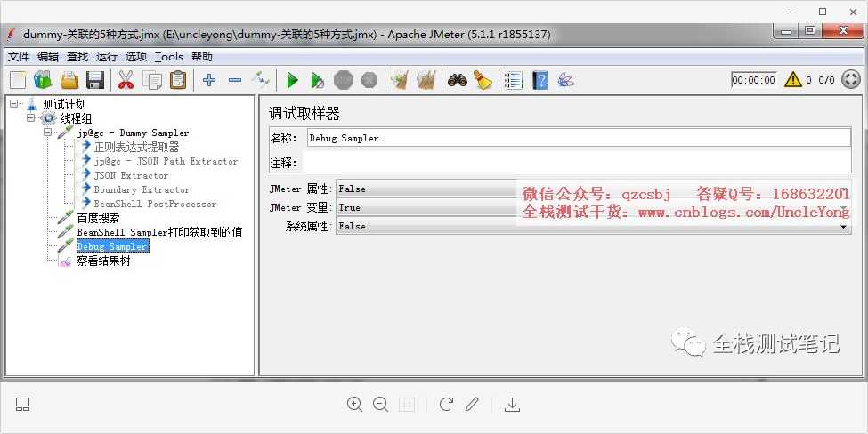Click the 名称 field containing Debug Sampler

point(579,138)
